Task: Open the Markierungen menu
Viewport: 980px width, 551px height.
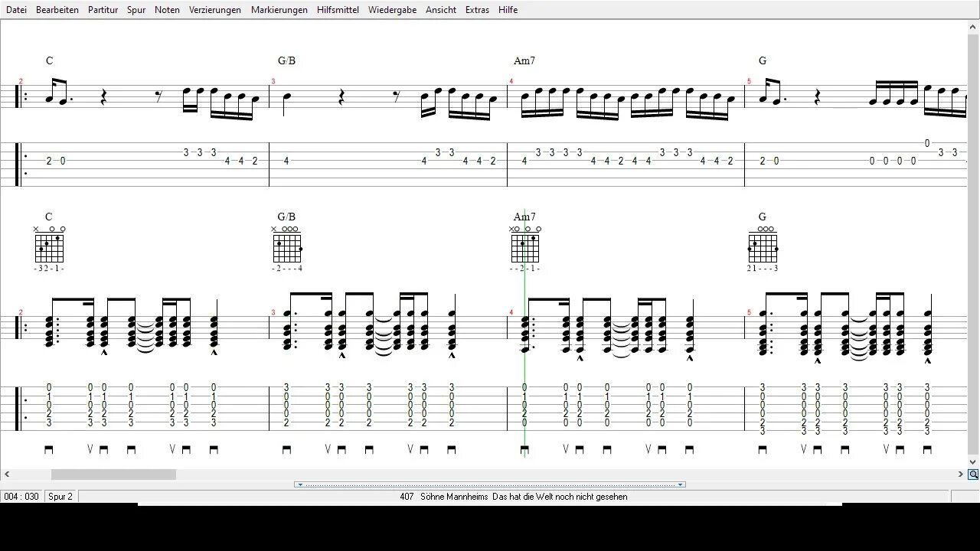Action: 279,10
